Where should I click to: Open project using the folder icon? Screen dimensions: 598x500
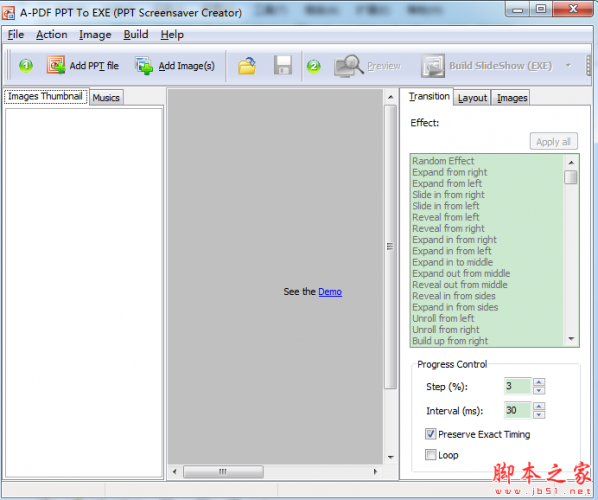point(247,66)
